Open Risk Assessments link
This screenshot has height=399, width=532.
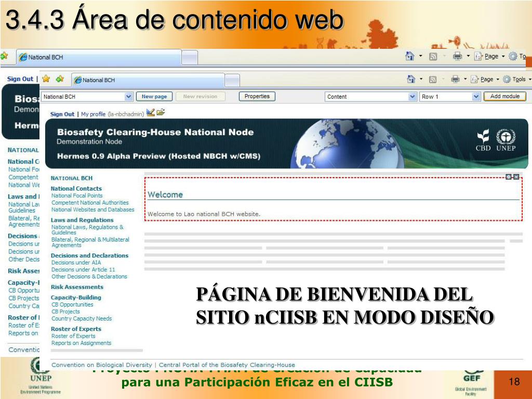pyautogui.click(x=77, y=287)
